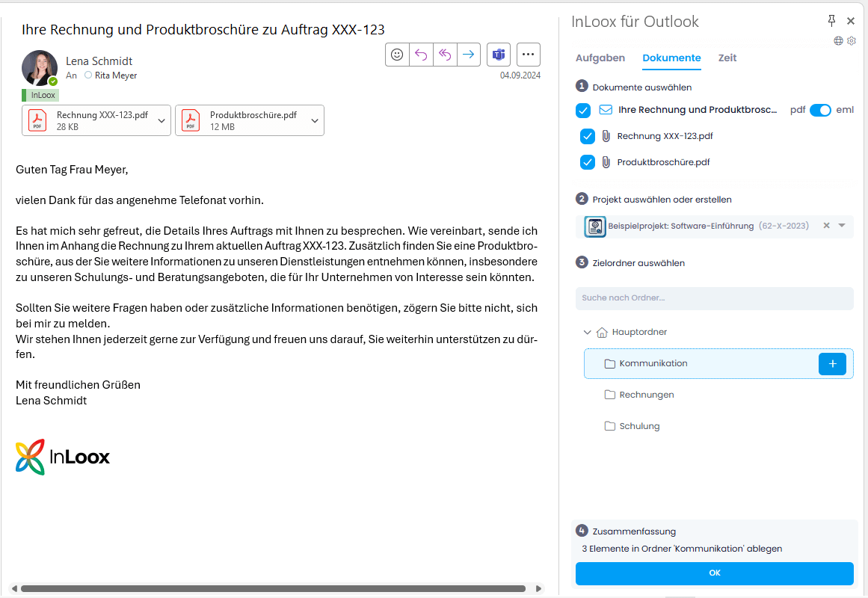868x598 pixels.
Task: Switch to the Zeit tab
Action: tap(727, 58)
